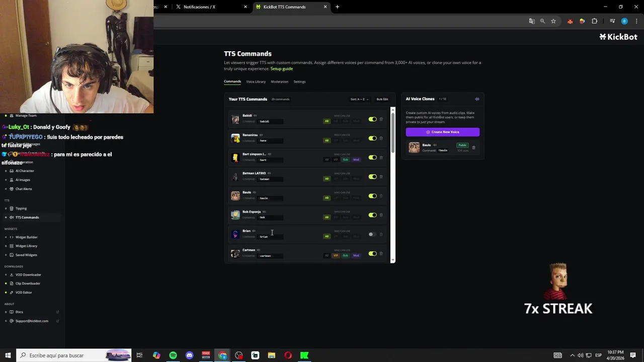This screenshot has width=644, height=362.
Task: Preview the Brian voice speaker icon
Action: coord(254,231)
